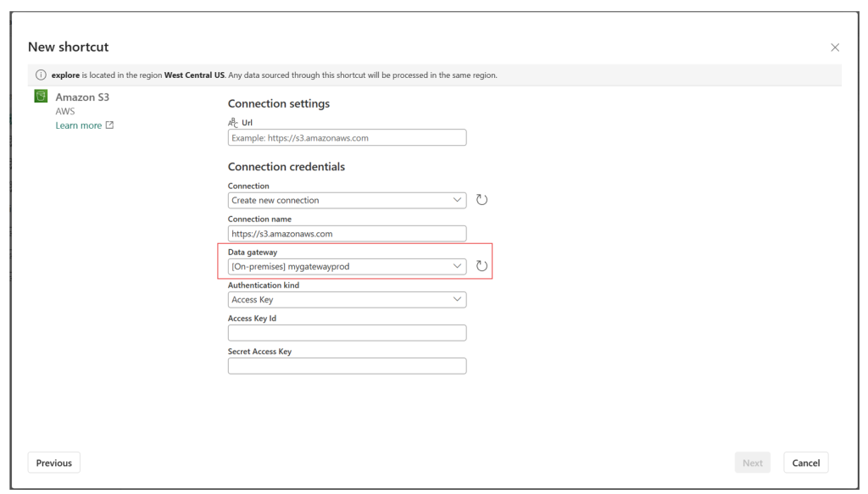Focus the Access Key Id field

(x=347, y=333)
